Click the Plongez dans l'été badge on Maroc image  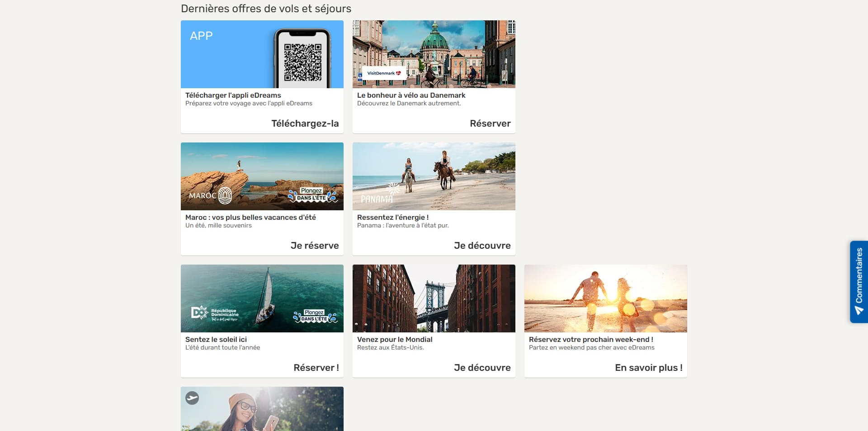click(313, 195)
